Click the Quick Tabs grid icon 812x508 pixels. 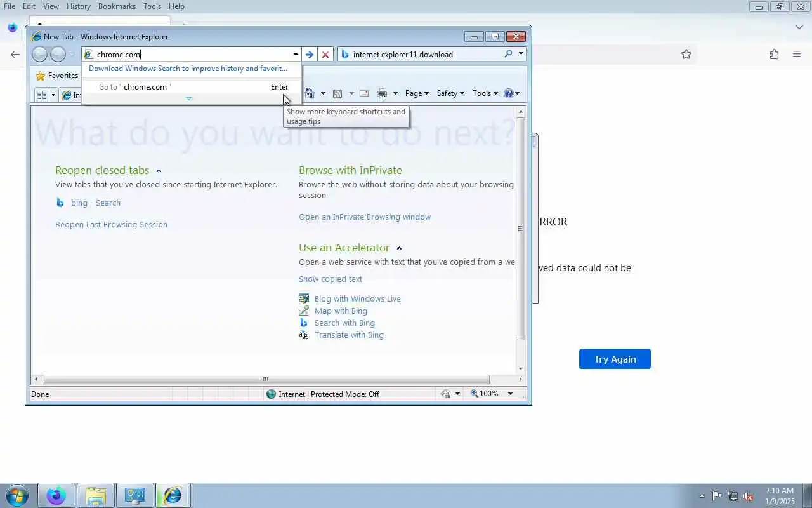[x=42, y=95]
